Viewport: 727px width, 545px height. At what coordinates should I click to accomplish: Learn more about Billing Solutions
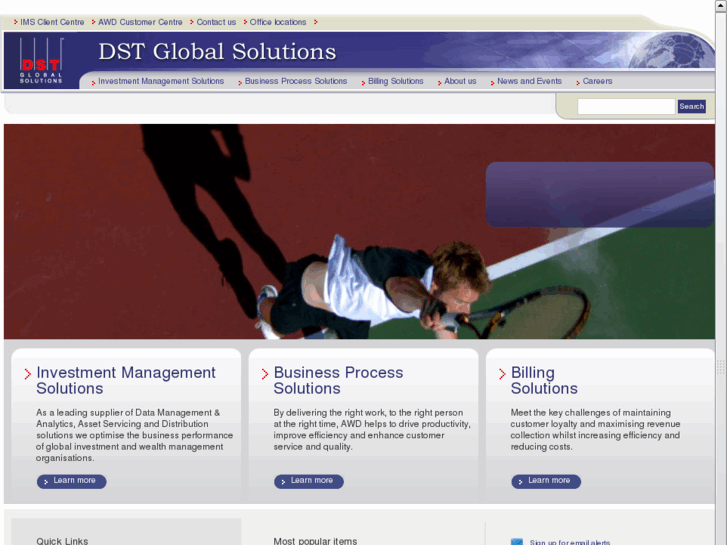[x=546, y=481]
